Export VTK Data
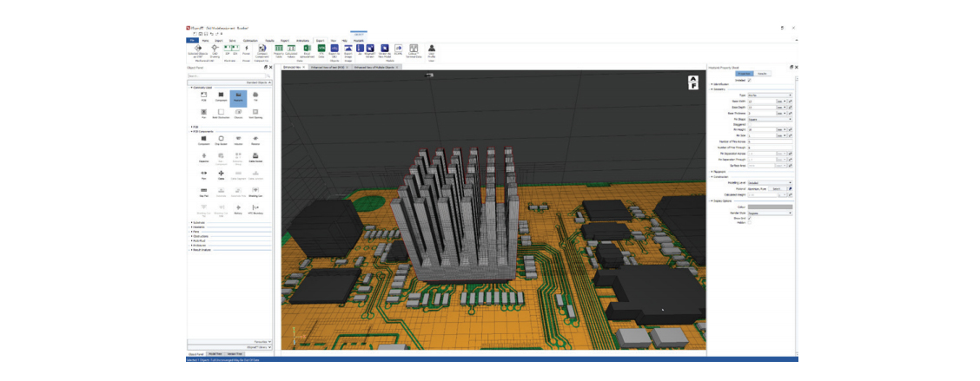Image resolution: width=980 pixels, height=381 pixels. pos(321,51)
